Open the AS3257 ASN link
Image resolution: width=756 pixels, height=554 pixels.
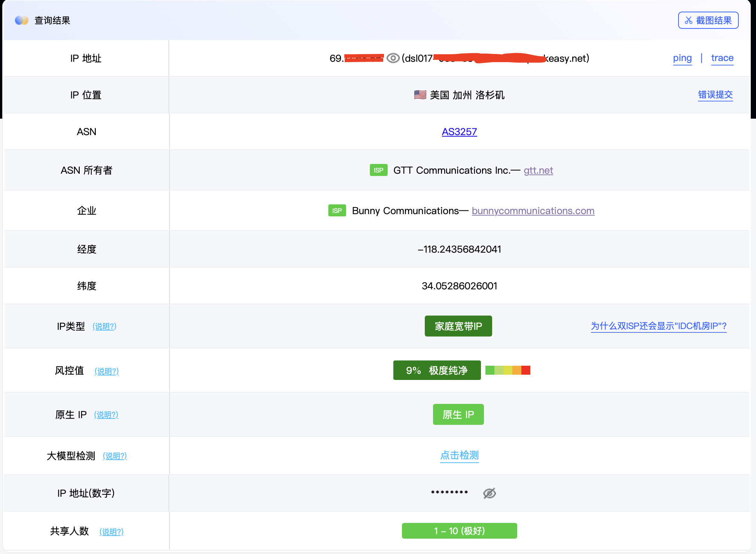459,132
